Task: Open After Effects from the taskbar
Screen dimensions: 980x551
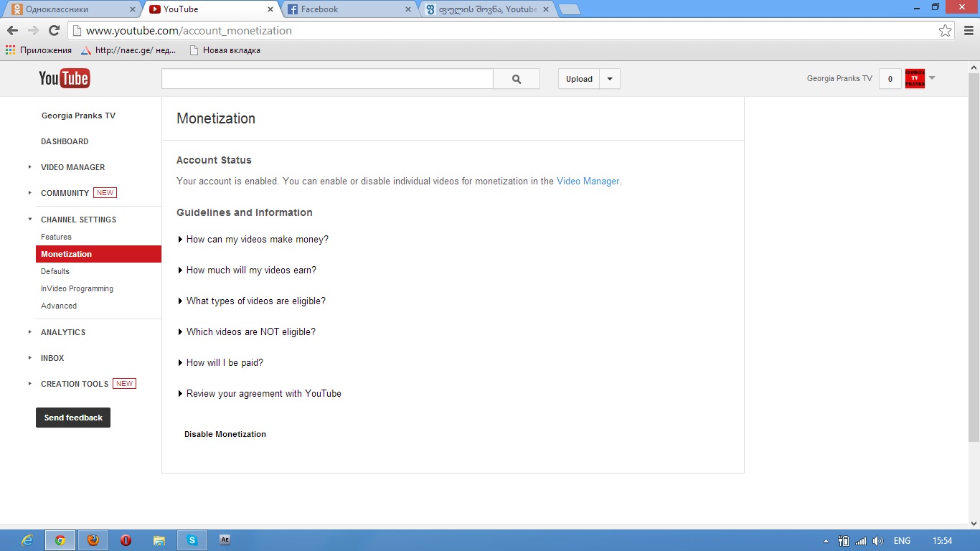Action: [x=225, y=540]
